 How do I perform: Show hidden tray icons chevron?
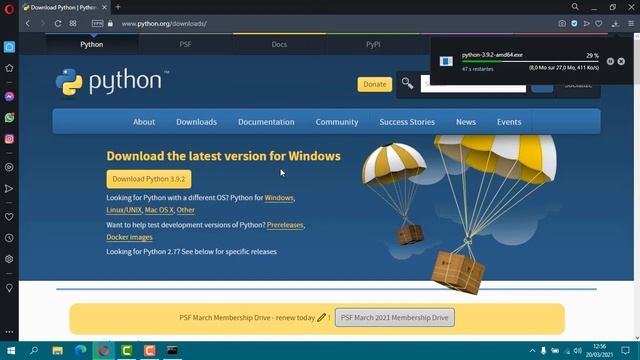[532, 351]
